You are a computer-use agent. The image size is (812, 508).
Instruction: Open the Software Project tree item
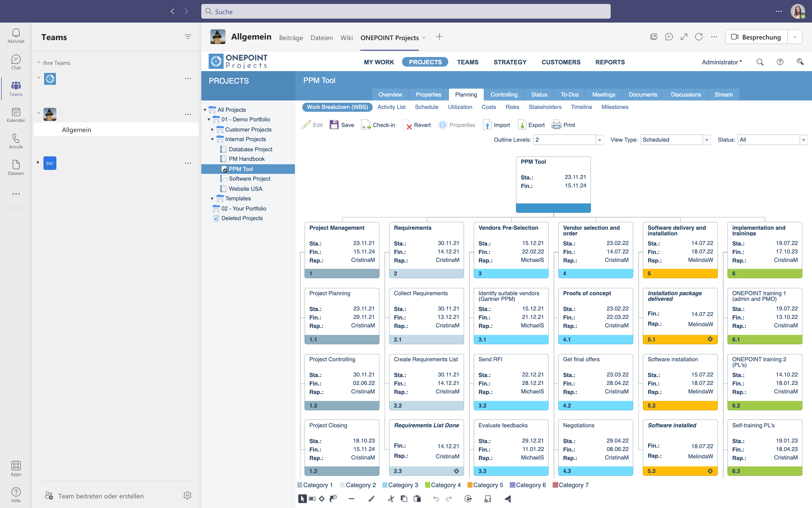(x=249, y=179)
